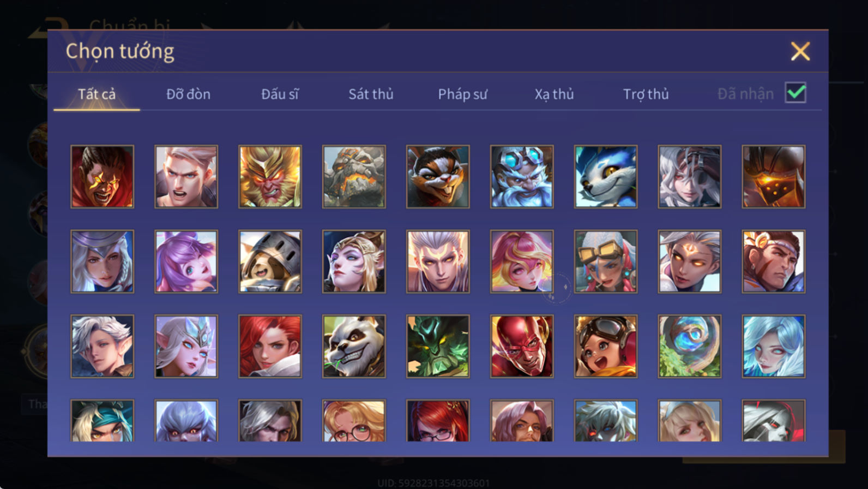Pick the blue wolf hero portrait

tap(606, 176)
